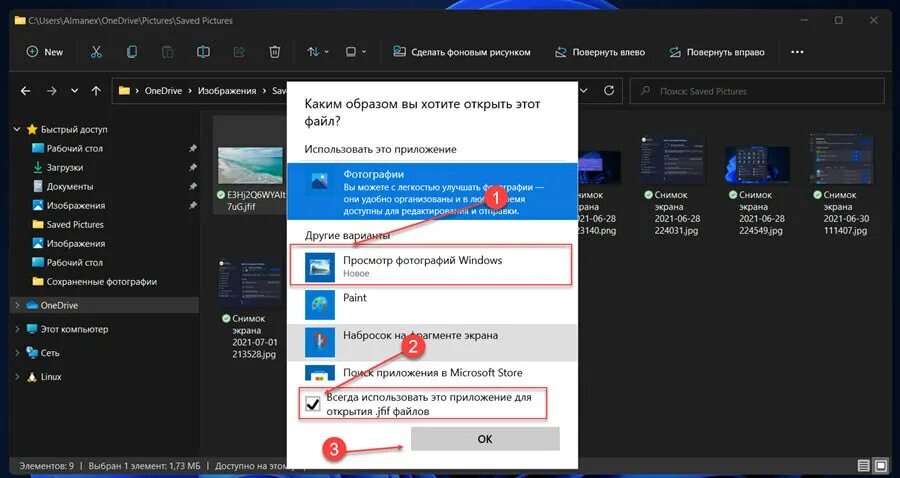Go forward with the right arrow
Screen dimensions: 900x478
coord(52,91)
